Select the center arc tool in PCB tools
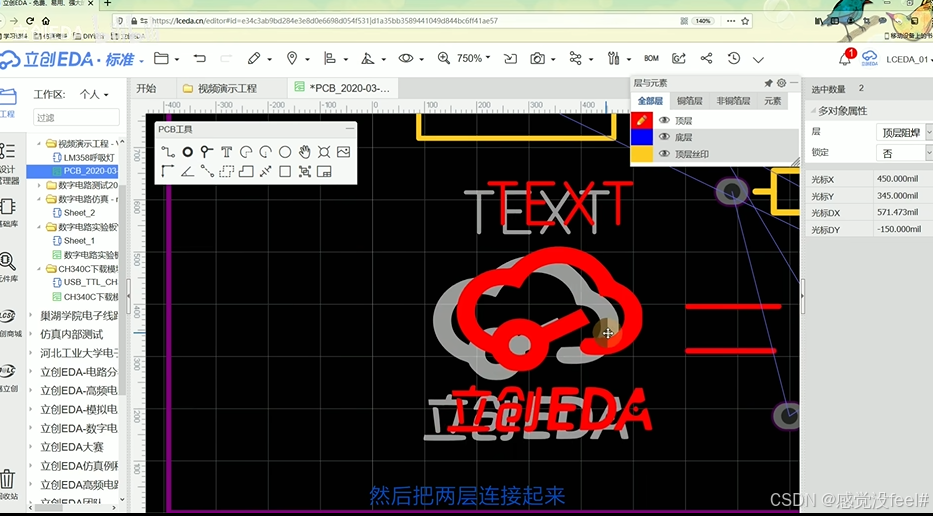This screenshot has height=516, width=933. [265, 152]
